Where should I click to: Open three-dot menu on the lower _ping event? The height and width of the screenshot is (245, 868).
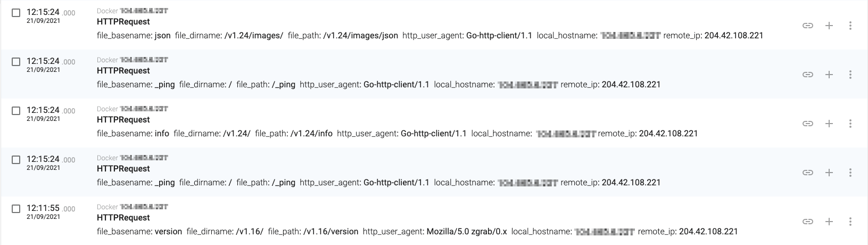click(x=850, y=173)
